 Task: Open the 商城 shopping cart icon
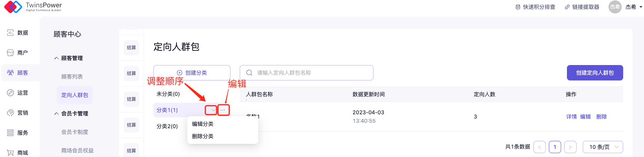click(10, 153)
